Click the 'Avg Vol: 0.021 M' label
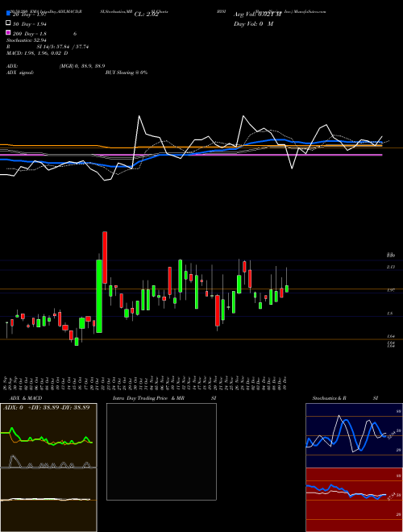This screenshot has width=403, height=532. pos(258,15)
